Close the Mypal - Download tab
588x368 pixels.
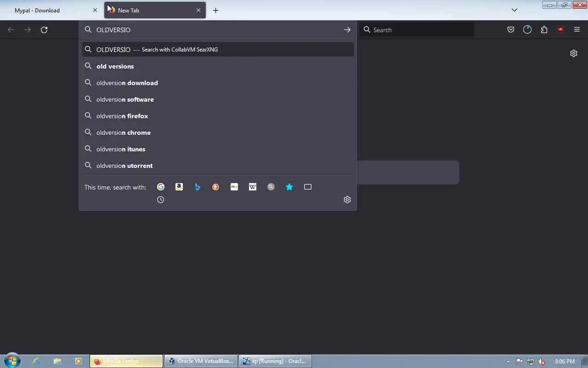95,10
